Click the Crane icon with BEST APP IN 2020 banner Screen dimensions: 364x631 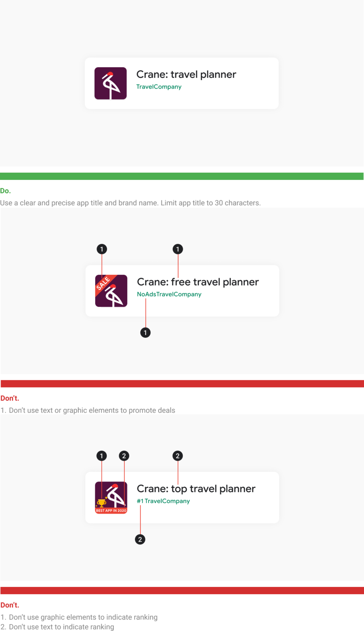coord(111,497)
